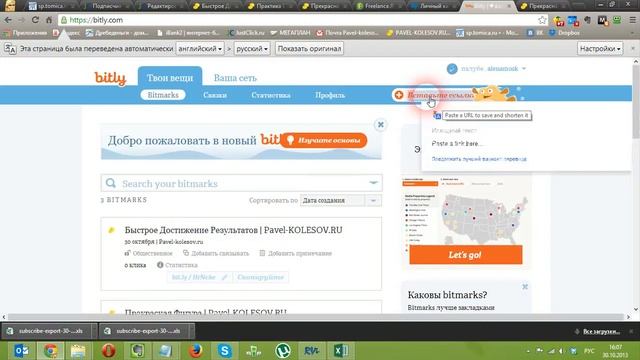The height and width of the screenshot is (360, 640).
Task: Toggle the Общественное privacy setting on first bitmark
Action: (x=149, y=253)
